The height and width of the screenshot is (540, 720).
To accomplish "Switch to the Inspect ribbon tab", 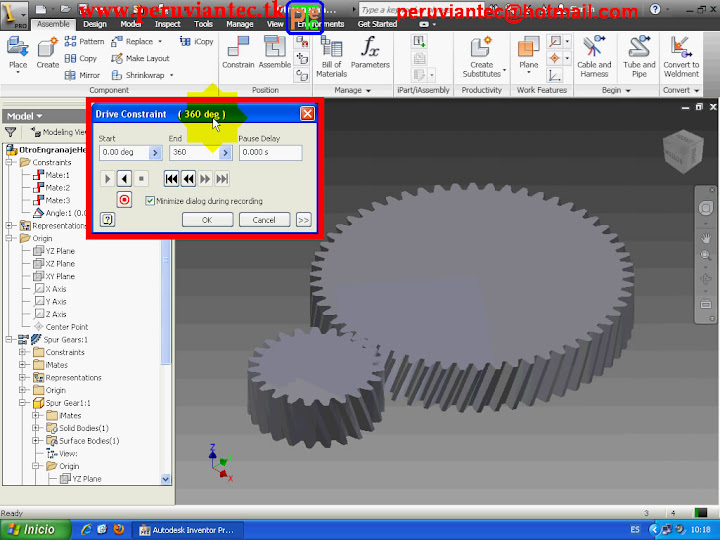I will [167, 24].
